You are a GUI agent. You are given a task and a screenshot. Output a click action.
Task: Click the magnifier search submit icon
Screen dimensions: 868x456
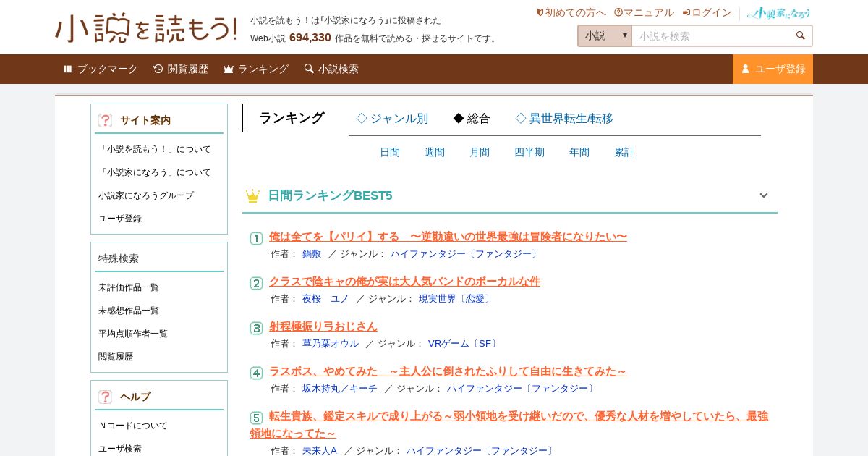800,35
